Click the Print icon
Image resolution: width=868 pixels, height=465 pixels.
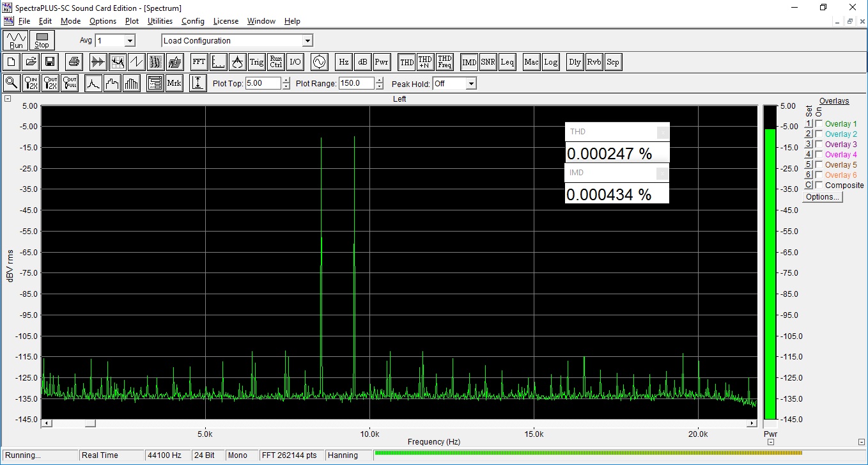pos(74,62)
